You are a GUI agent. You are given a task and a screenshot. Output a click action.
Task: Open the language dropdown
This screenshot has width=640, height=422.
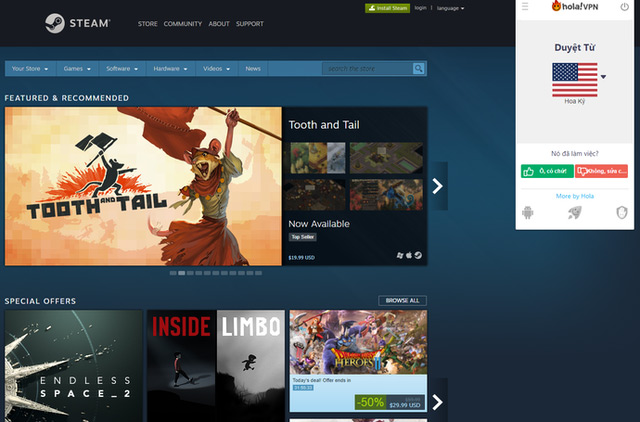coord(450,8)
